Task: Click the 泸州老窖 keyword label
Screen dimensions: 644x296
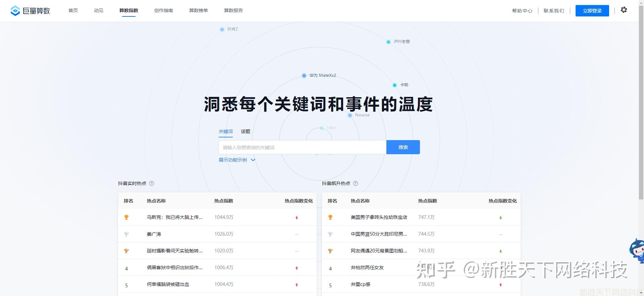Action: tap(402, 42)
